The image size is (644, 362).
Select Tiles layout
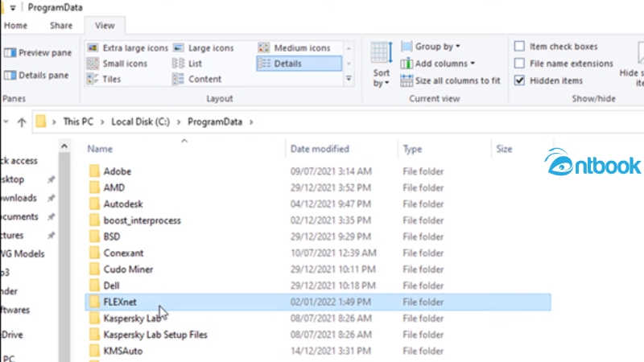[104, 79]
